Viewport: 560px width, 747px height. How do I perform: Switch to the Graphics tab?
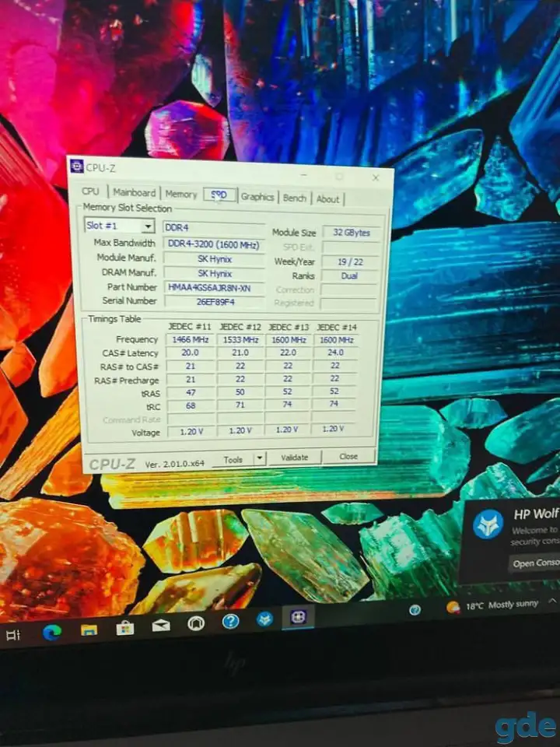[x=257, y=197]
